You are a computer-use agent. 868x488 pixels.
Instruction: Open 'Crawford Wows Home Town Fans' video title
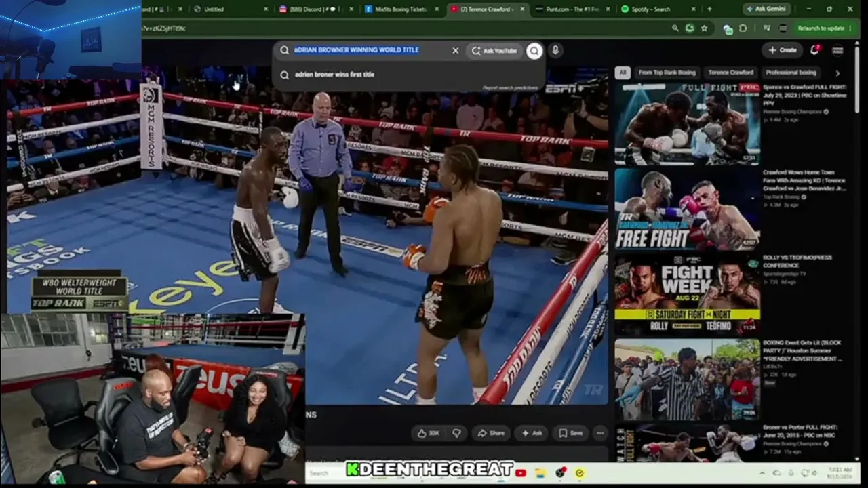click(x=804, y=180)
